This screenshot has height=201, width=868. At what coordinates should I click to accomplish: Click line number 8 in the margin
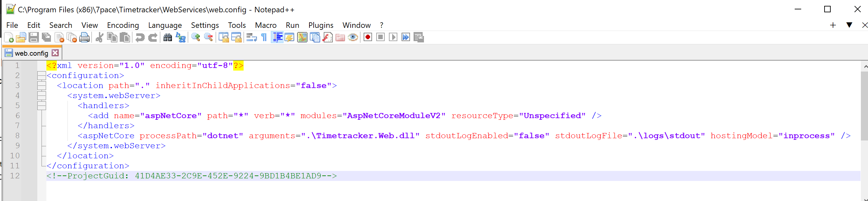[x=17, y=136]
